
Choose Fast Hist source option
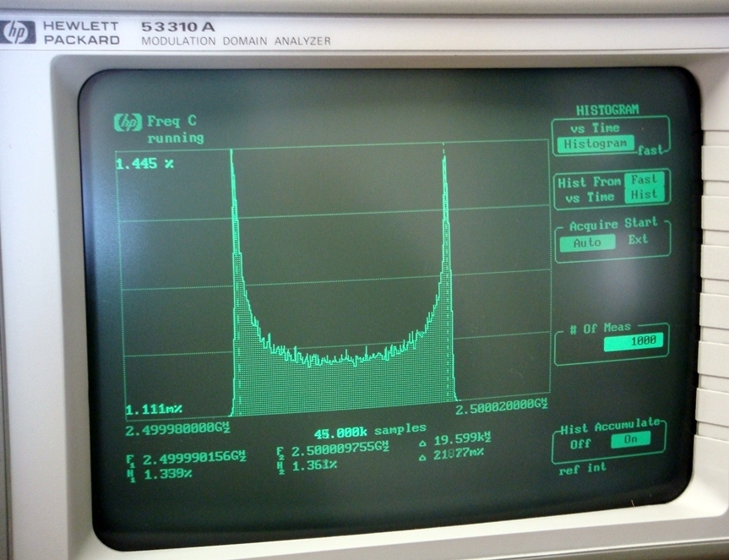coord(645,188)
